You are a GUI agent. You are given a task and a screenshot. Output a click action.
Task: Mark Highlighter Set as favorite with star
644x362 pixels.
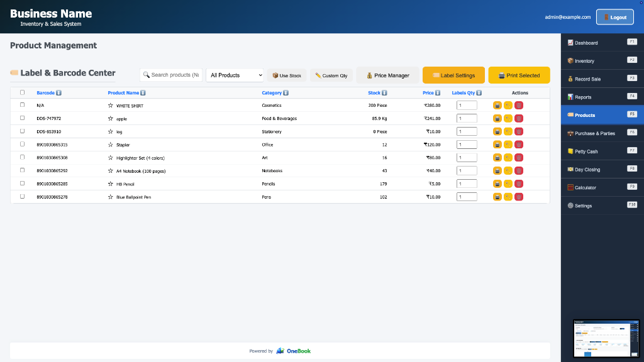(111, 158)
